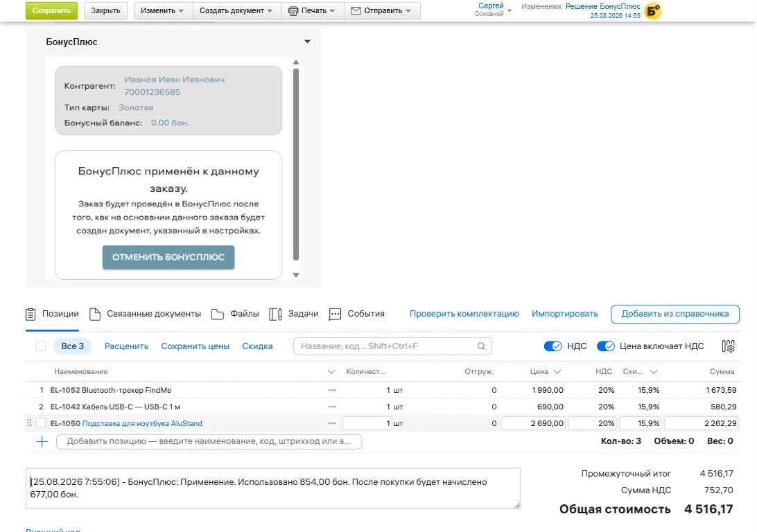Switch to the Задачи tab
The image size is (757, 532).
click(x=293, y=314)
